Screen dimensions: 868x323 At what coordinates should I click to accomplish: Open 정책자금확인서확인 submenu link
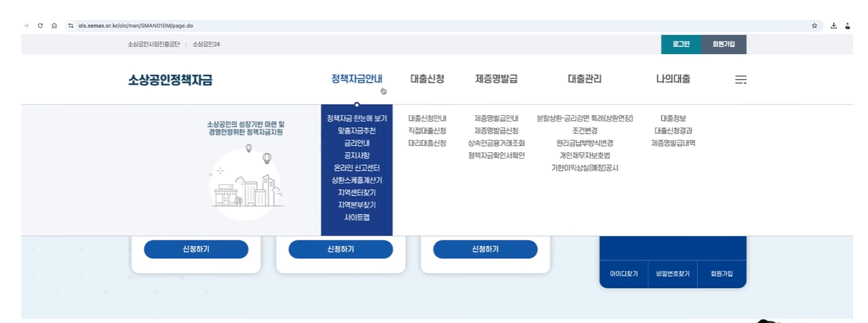pos(496,155)
